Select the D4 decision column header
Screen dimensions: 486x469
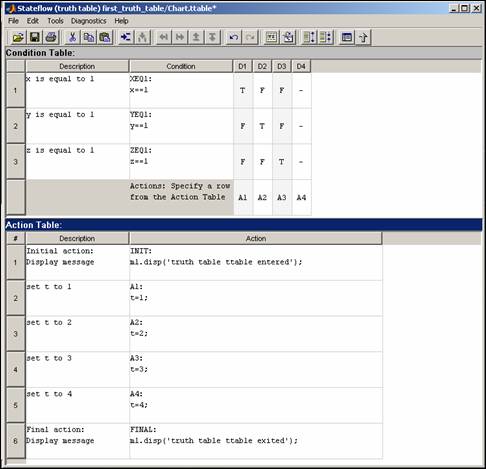(x=301, y=66)
